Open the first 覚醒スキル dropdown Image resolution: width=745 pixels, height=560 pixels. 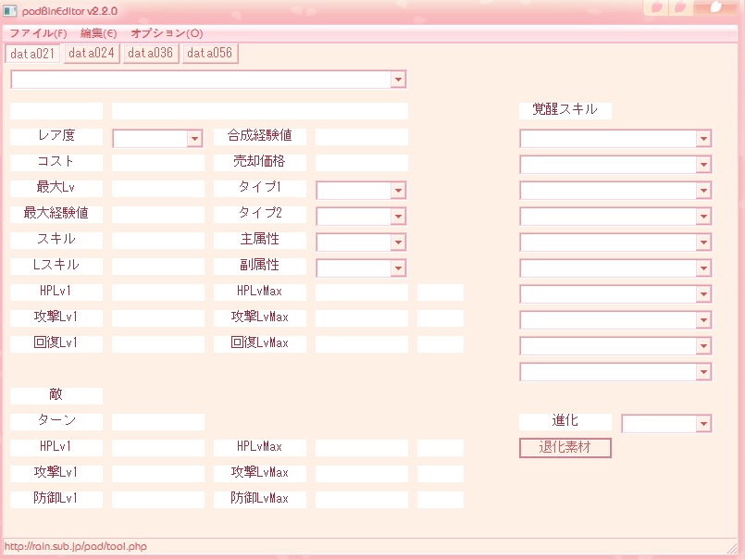[x=615, y=138]
